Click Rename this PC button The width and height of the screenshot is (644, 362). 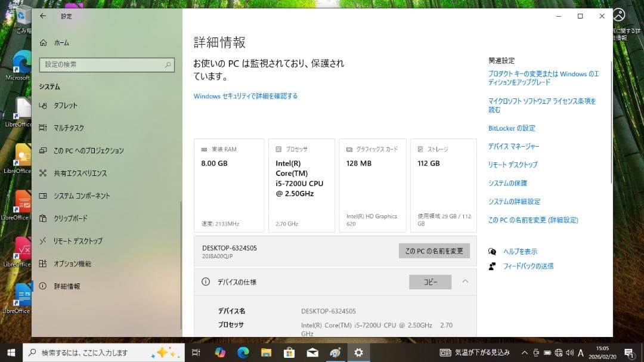(434, 251)
